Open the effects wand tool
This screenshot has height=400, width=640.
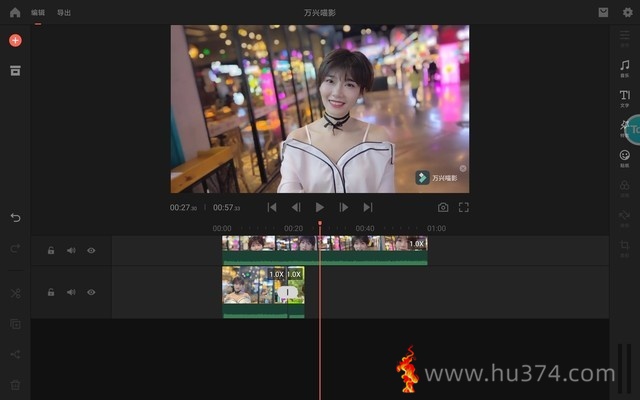tap(624, 128)
